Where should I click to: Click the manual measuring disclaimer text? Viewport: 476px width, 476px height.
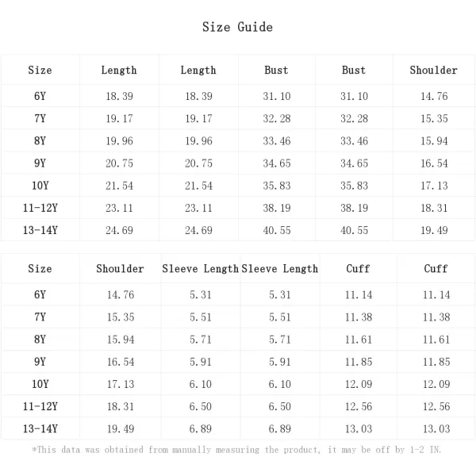point(236,450)
